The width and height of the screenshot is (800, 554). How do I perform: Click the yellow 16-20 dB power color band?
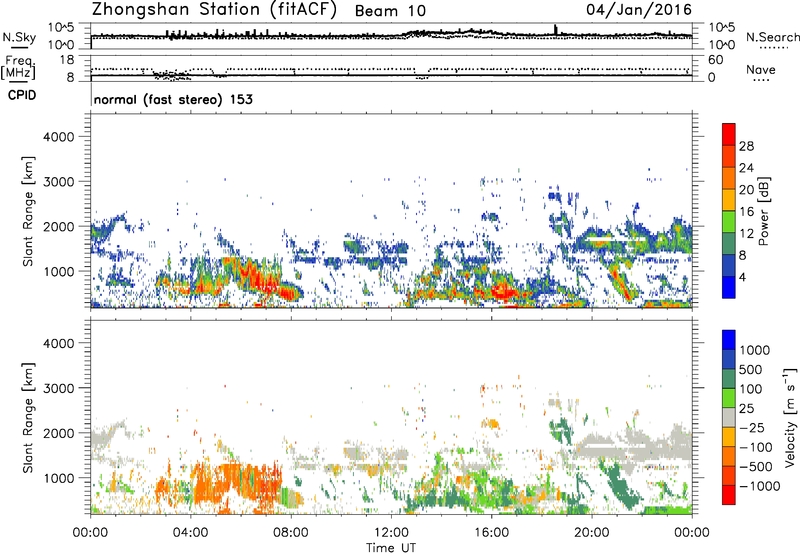(x=729, y=199)
